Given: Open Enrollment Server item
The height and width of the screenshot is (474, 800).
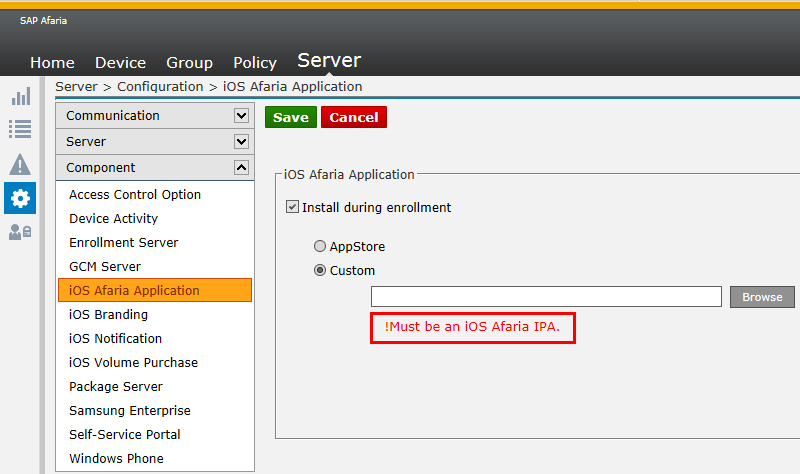Looking at the screenshot, I should pyautogui.click(x=123, y=242).
